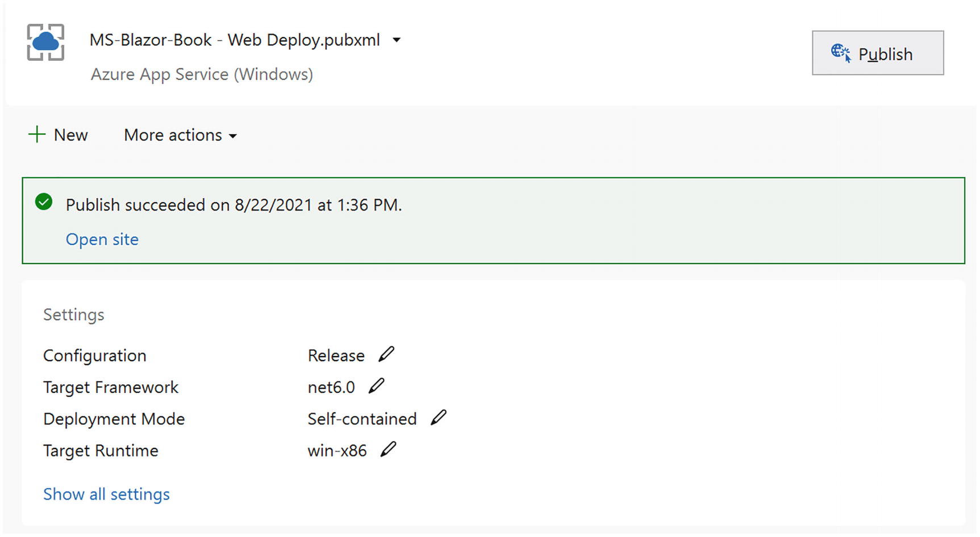The image size is (980, 537).
Task: Edit Target Framework using its pencil icon
Action: tap(376, 386)
